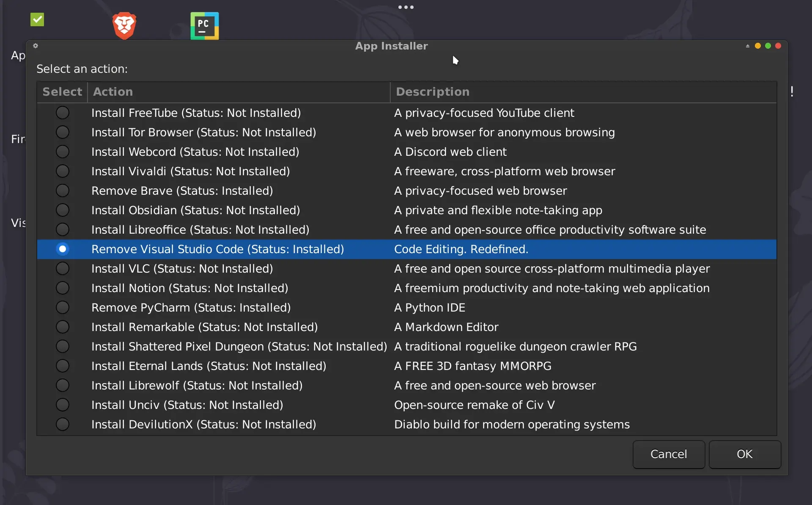Click 'Install Webcord (Status: Not Installed)' text

(x=195, y=152)
